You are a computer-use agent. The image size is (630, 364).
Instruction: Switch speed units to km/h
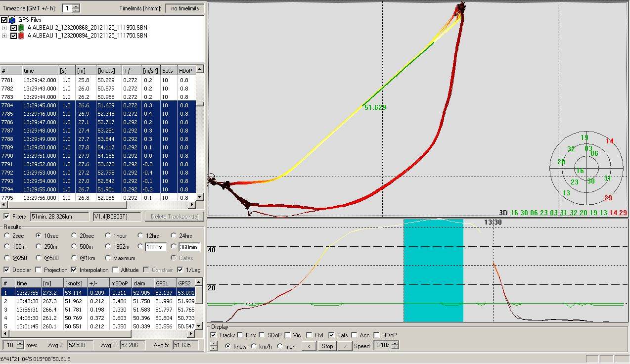(x=254, y=347)
